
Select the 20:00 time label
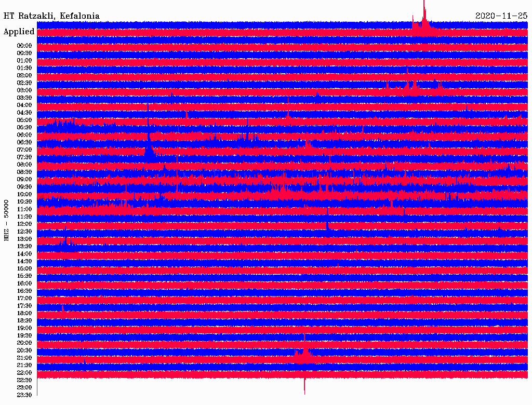[x=24, y=343]
